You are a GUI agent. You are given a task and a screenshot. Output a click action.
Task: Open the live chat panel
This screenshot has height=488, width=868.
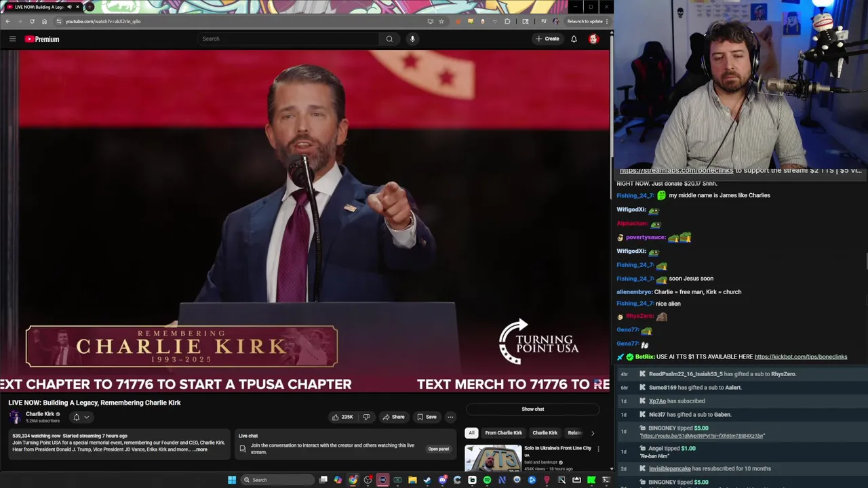(x=439, y=449)
